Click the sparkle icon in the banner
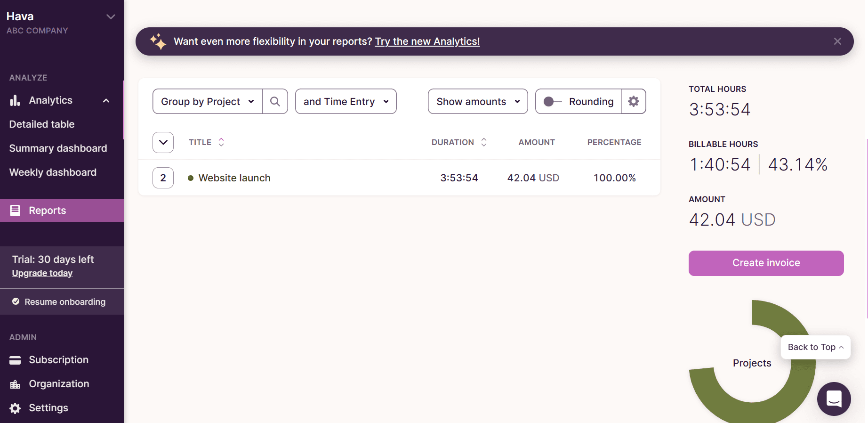Image resolution: width=868 pixels, height=423 pixels. point(158,41)
